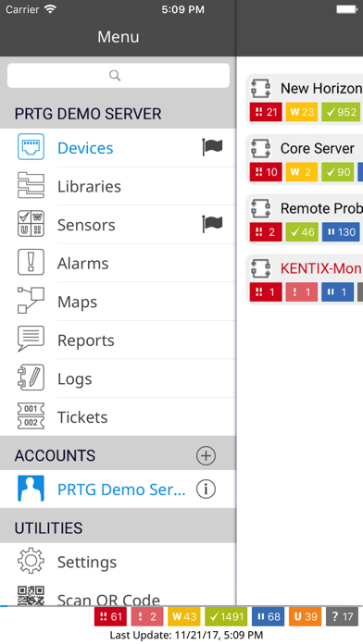This screenshot has height=644, width=363.
Task: Select PRTG Demo Ser... account name
Action: 121,489
